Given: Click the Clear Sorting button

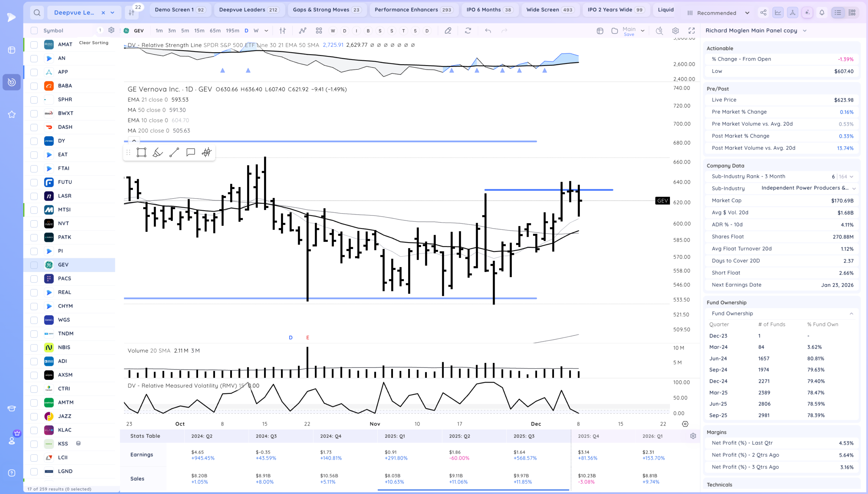Looking at the screenshot, I should 94,43.
